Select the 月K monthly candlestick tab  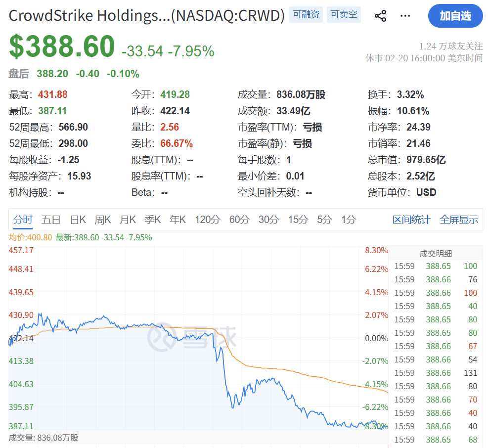[x=128, y=220]
